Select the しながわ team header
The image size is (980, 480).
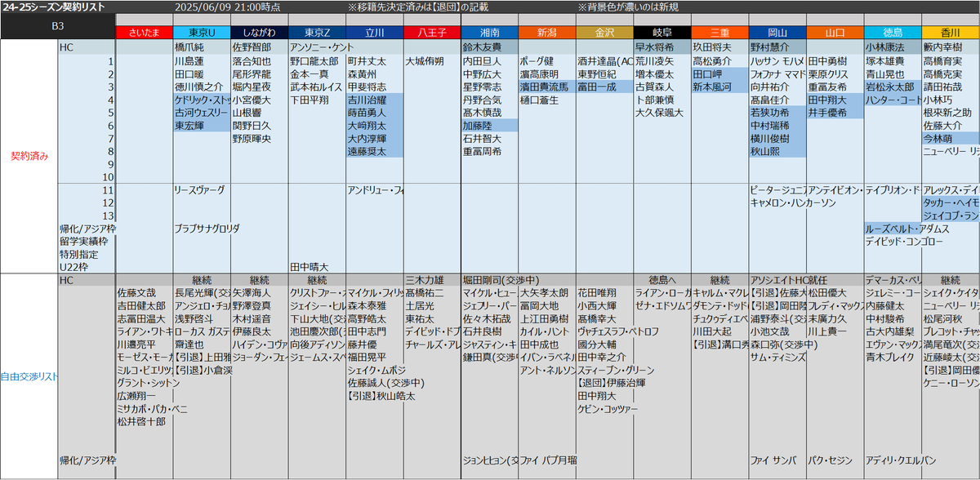point(260,33)
